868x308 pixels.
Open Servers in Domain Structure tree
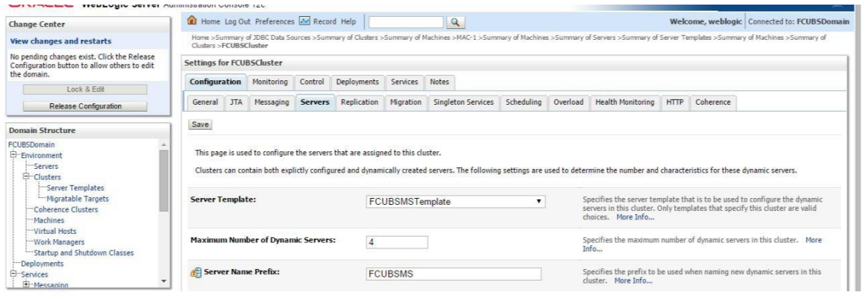[46, 166]
